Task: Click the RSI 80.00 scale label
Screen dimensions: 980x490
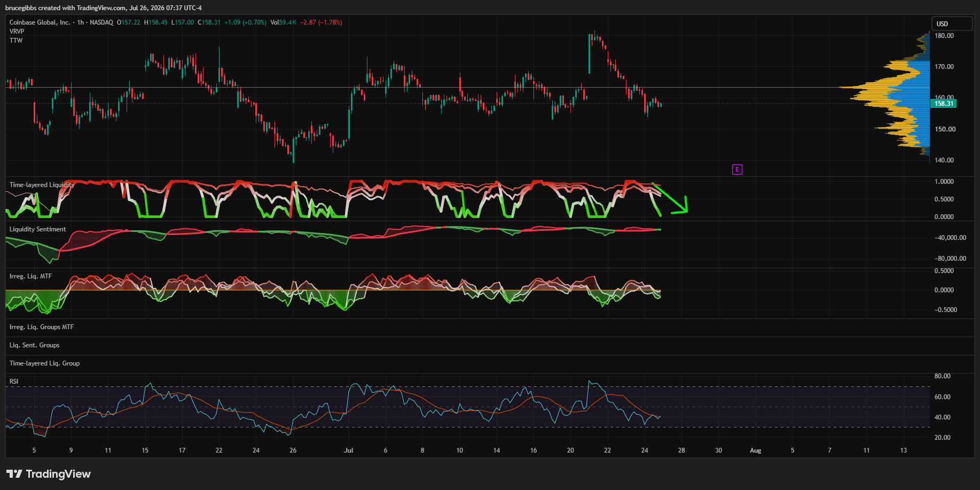Action: pos(943,376)
